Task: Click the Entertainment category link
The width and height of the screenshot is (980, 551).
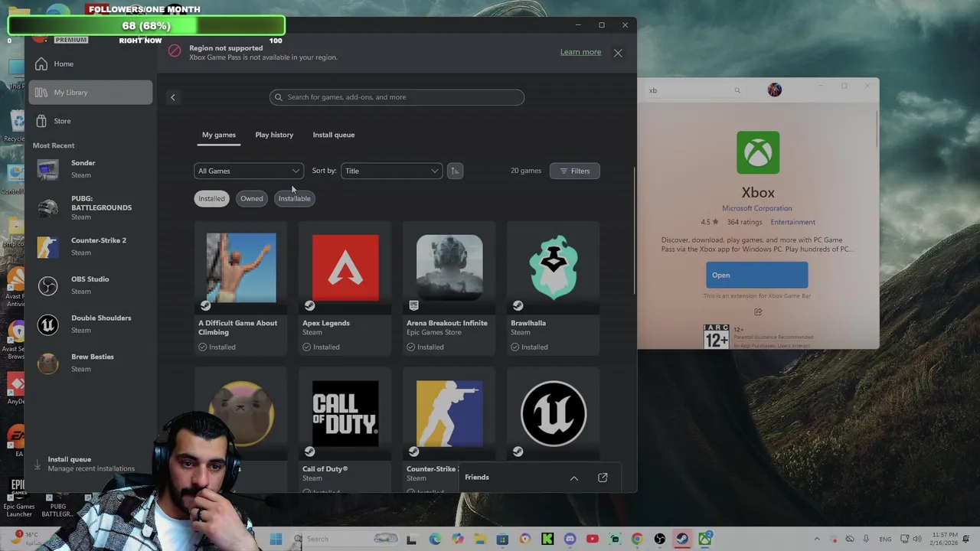Action: [792, 223]
